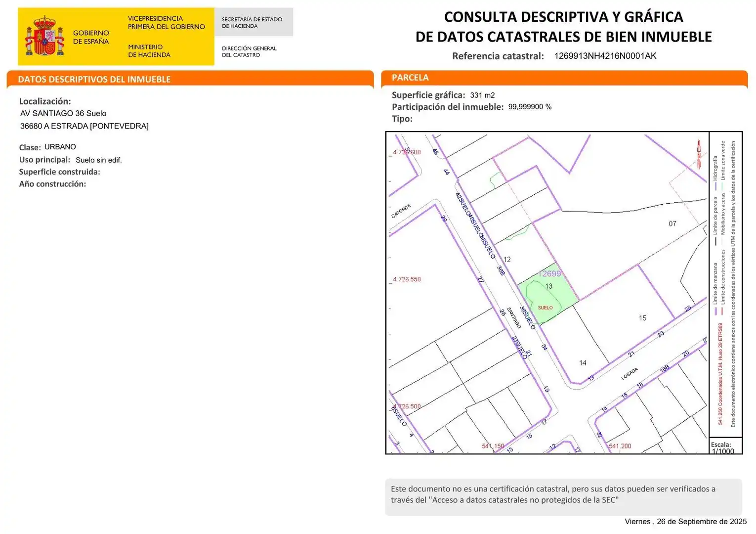Click the north arrow on the map
Viewport: 756px width, 534px height.
click(699, 154)
